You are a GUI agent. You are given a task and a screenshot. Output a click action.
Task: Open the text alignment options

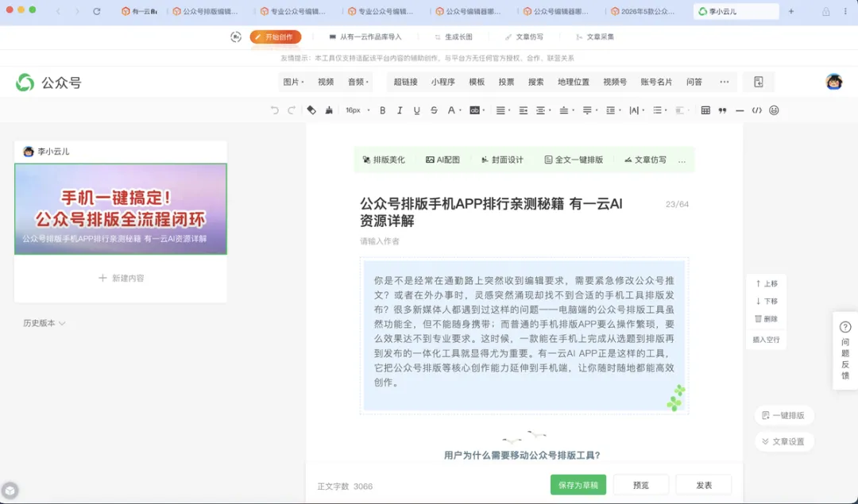coord(500,110)
